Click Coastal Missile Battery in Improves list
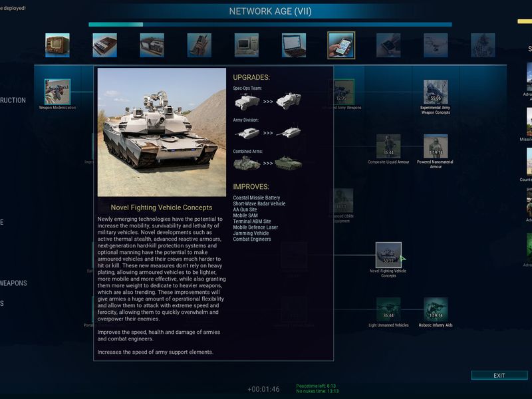532x399 pixels. (x=257, y=198)
